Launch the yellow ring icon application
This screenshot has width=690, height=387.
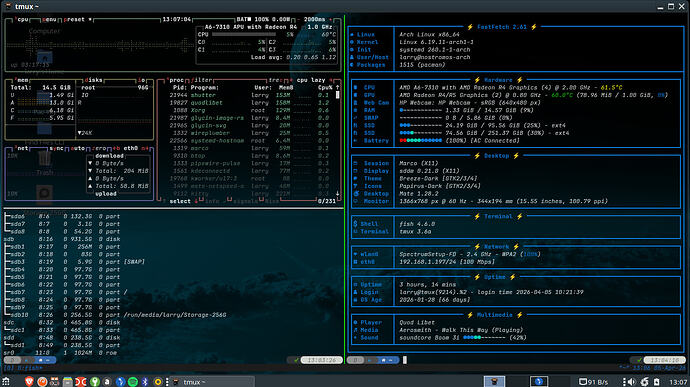158,382
